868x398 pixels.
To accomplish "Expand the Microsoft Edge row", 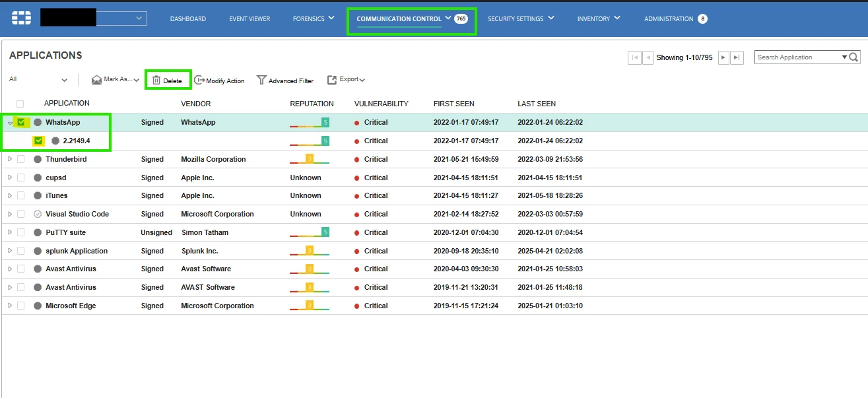I will [9, 306].
